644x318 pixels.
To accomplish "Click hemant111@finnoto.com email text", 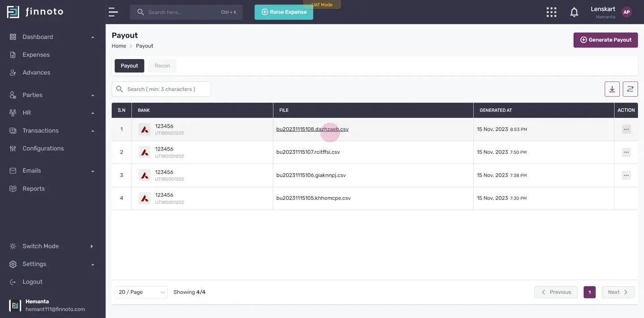I will coord(55,309).
